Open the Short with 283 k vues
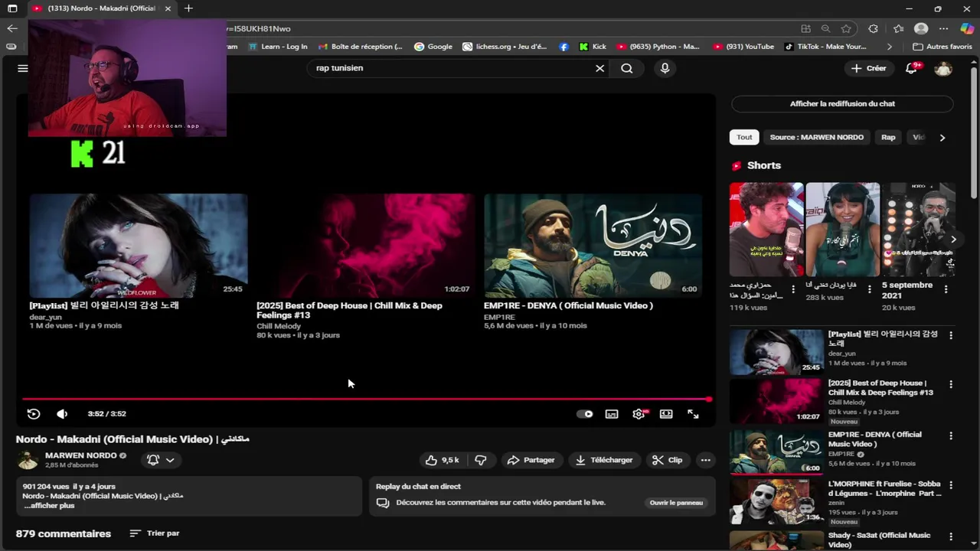The image size is (980, 551). [842, 229]
